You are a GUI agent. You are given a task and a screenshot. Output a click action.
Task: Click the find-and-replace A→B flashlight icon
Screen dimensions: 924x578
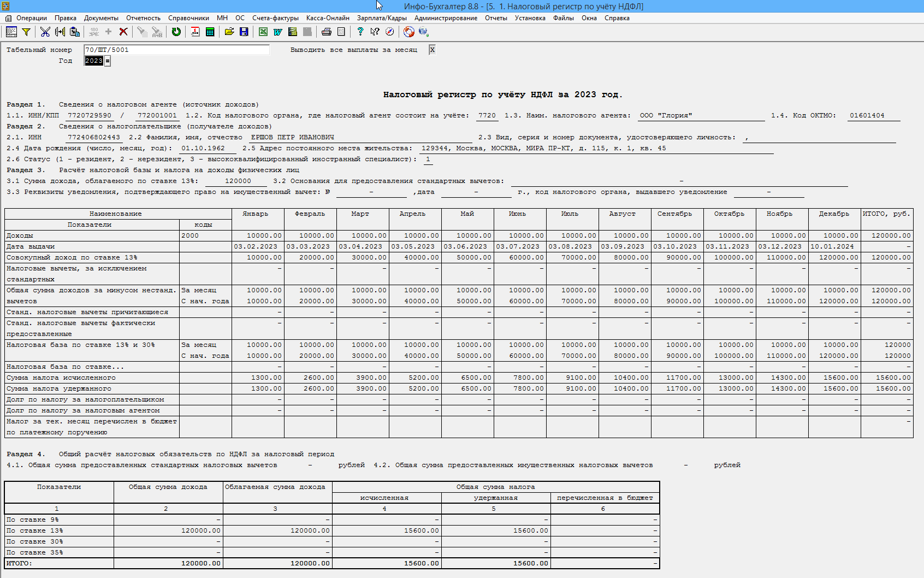click(x=157, y=32)
